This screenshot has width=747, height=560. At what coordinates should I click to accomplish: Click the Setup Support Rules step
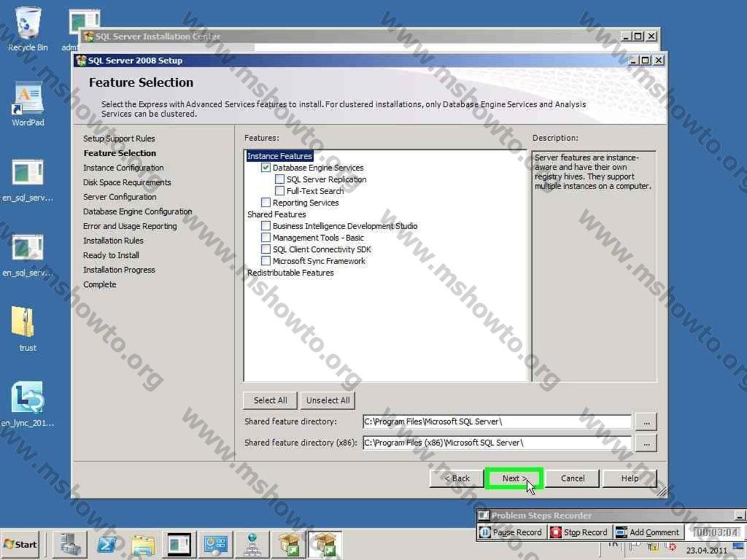click(119, 138)
